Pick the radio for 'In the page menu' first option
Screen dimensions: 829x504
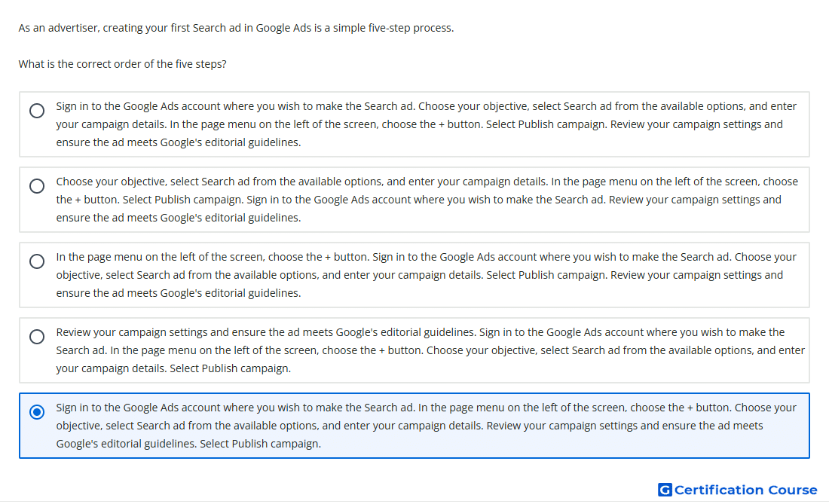coord(37,261)
